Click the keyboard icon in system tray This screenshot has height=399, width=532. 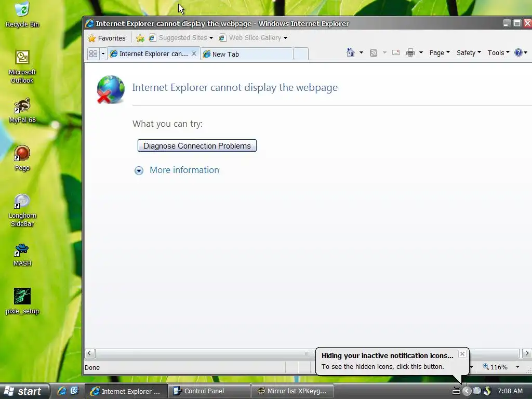(456, 391)
